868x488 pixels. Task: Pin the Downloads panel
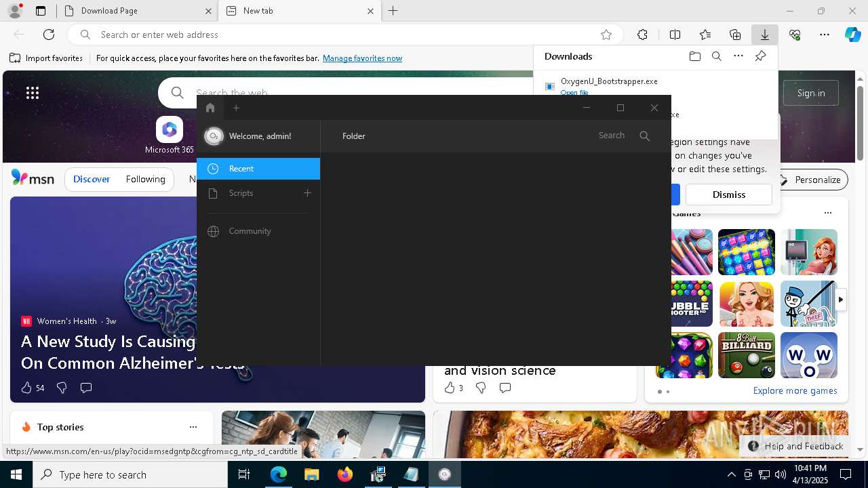pos(760,56)
